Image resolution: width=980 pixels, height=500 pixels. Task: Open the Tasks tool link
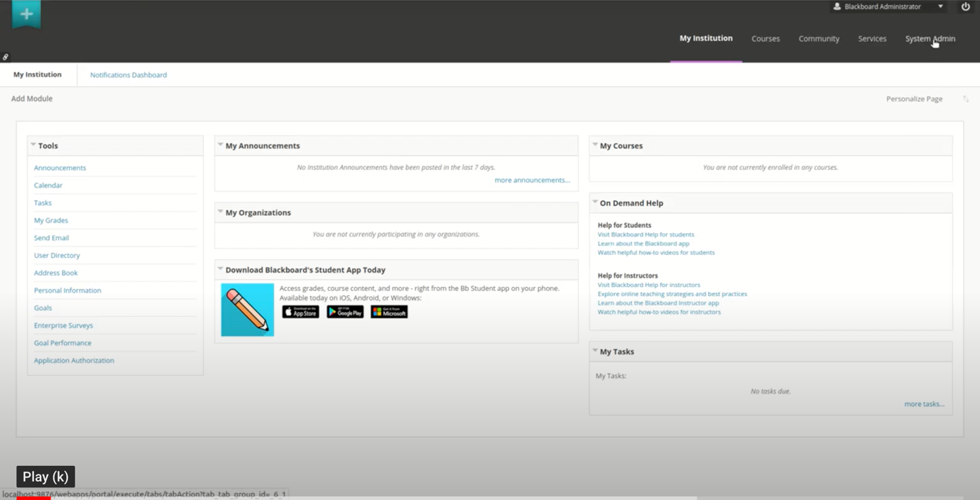[43, 203]
